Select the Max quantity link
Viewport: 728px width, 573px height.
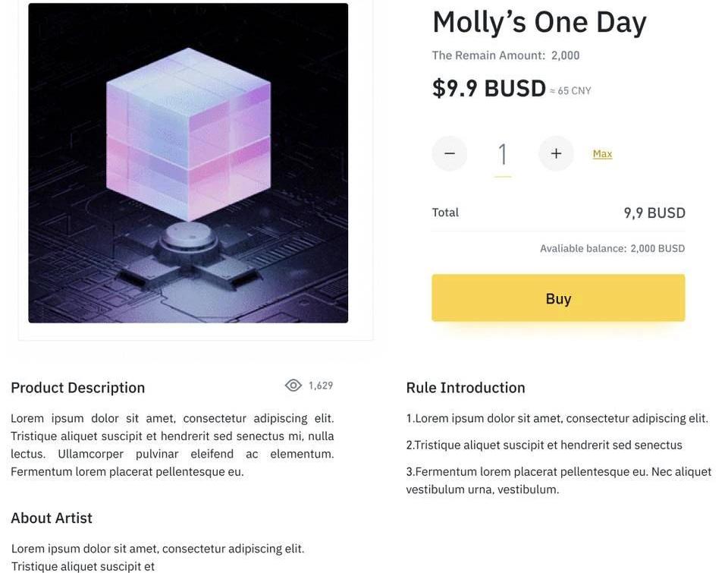coord(602,154)
